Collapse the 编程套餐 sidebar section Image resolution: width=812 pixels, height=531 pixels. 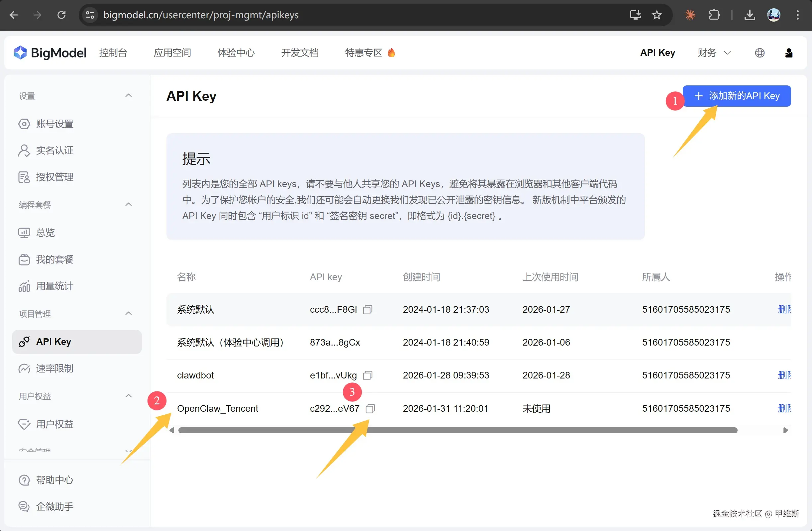pos(128,204)
